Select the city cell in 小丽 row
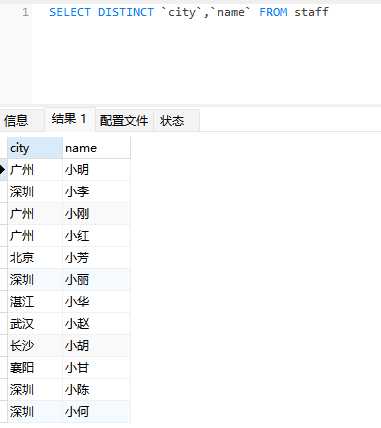The height and width of the screenshot is (428, 381). (35, 280)
